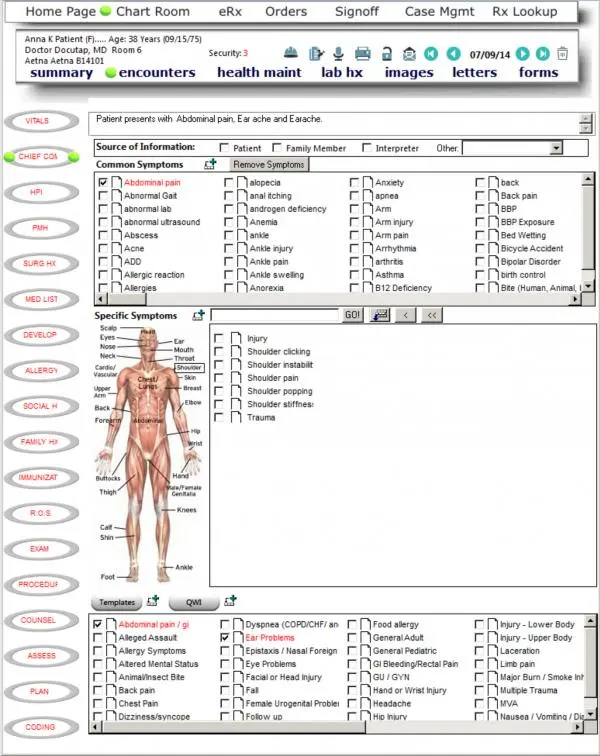Check Interpreter as information source

point(367,148)
